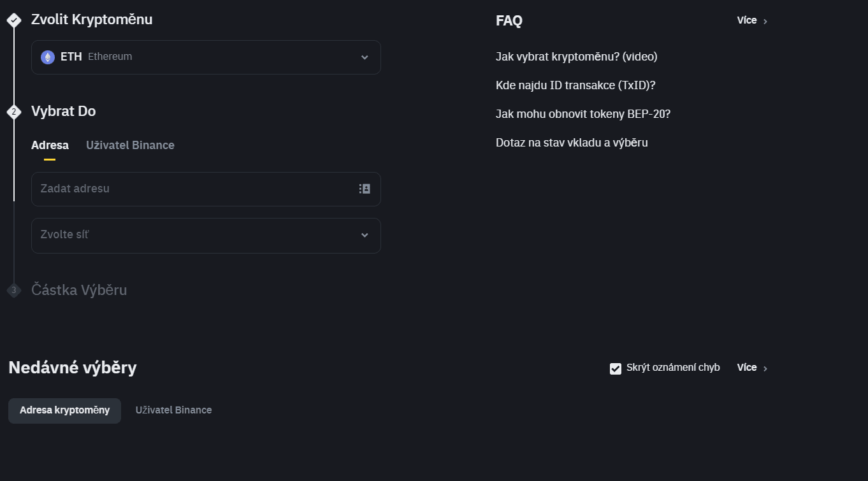Viewport: 868px width, 481px height.
Task: Open the Zvolte síť network dropdown
Action: pyautogui.click(x=206, y=234)
